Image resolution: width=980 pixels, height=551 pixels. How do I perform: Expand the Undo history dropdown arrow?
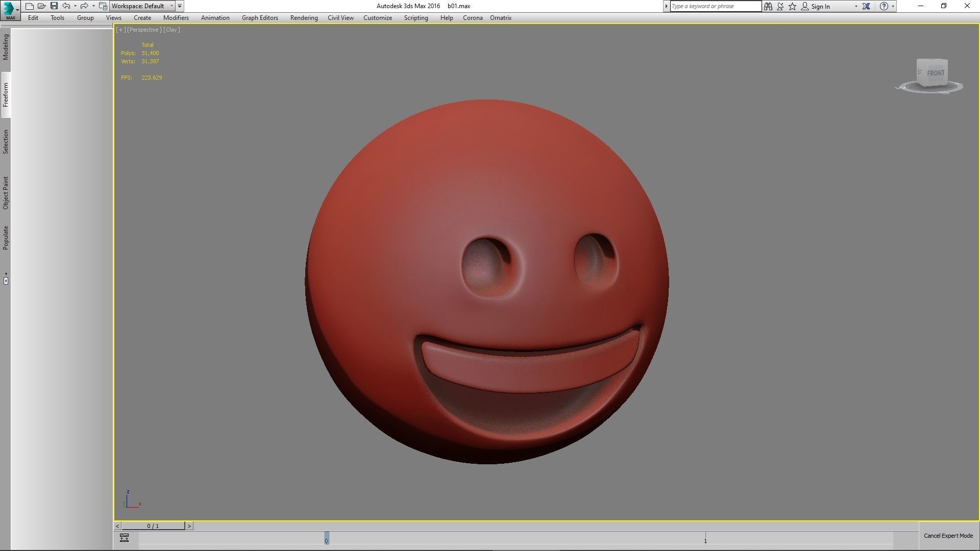pos(75,6)
